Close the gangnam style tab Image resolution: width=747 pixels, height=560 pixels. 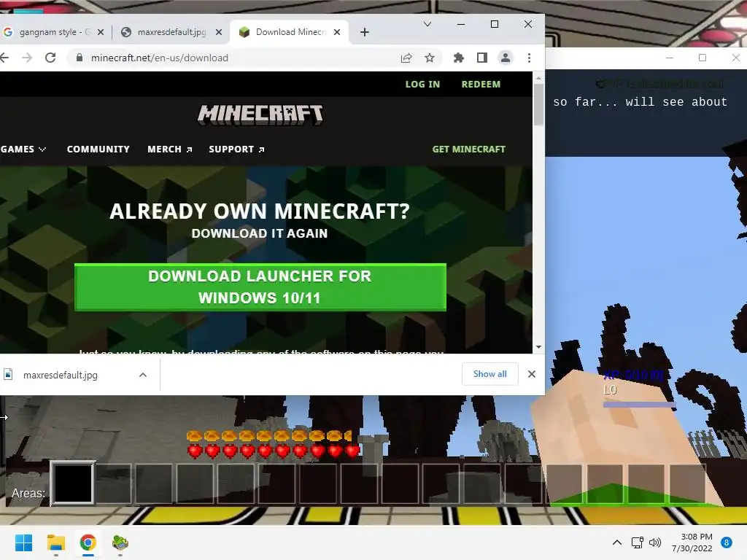pyautogui.click(x=101, y=32)
